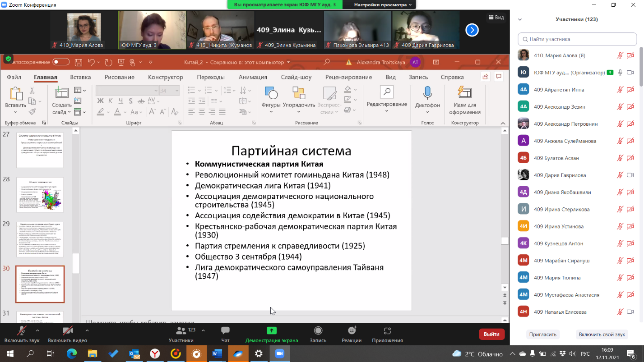
Task: Expand the Создать слайд dropdown arrow
Action: 69,112
